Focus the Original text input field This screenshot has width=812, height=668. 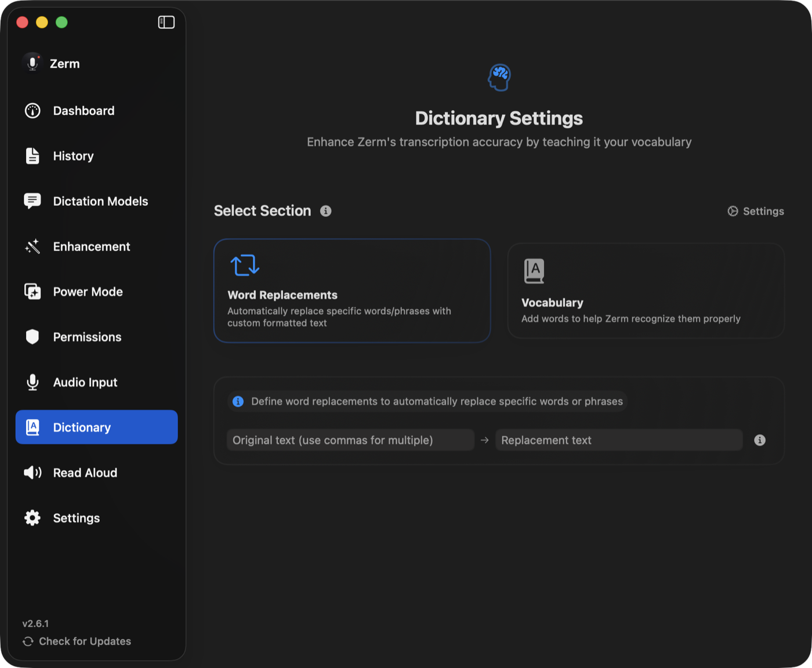pyautogui.click(x=350, y=440)
